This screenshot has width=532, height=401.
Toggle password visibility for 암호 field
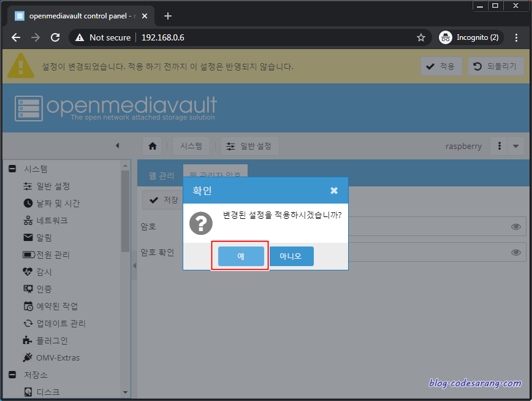(x=515, y=226)
